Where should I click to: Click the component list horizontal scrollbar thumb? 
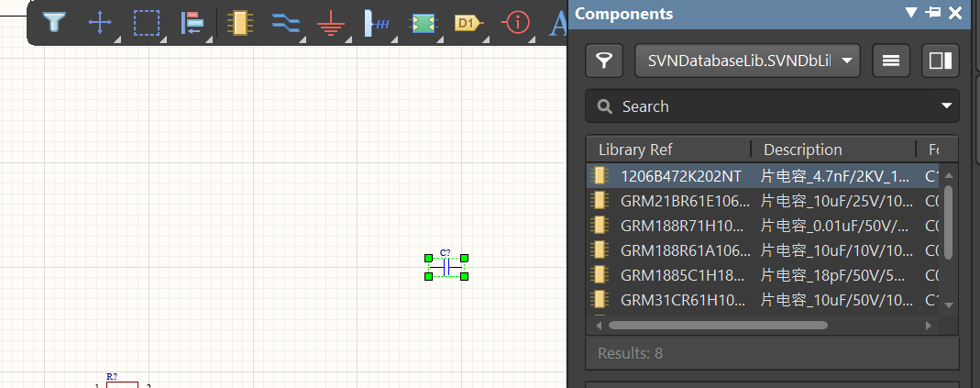[x=718, y=326]
